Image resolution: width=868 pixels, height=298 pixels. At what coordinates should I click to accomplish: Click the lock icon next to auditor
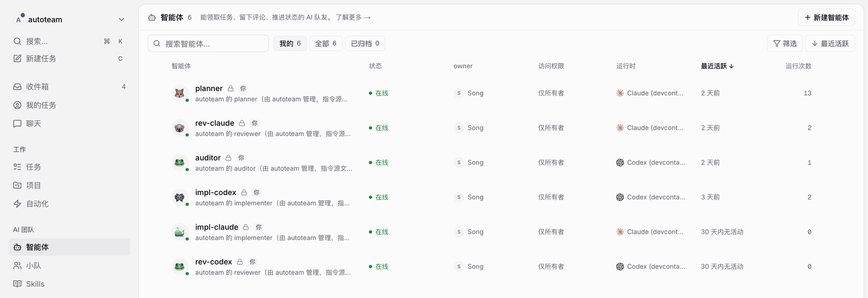228,158
